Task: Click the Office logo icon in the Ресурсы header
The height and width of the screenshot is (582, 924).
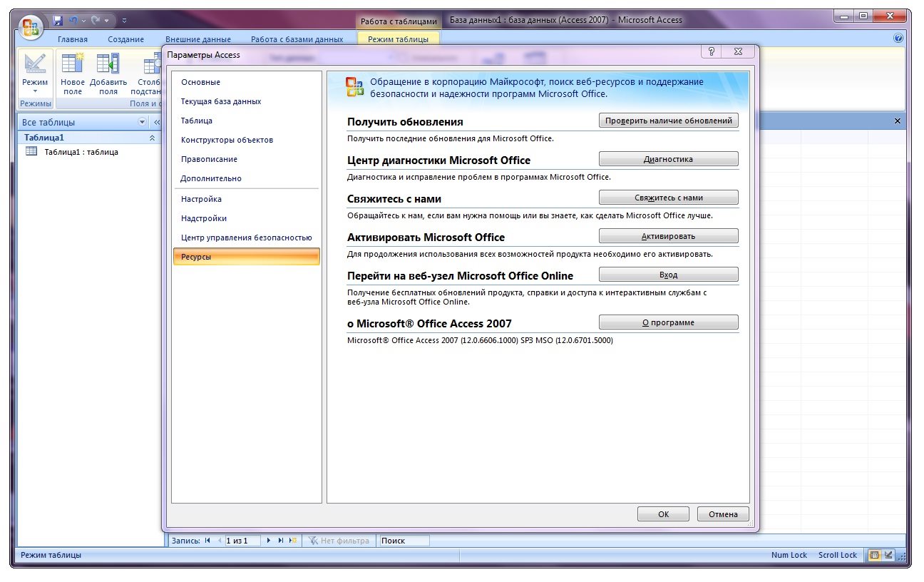Action: [x=354, y=86]
